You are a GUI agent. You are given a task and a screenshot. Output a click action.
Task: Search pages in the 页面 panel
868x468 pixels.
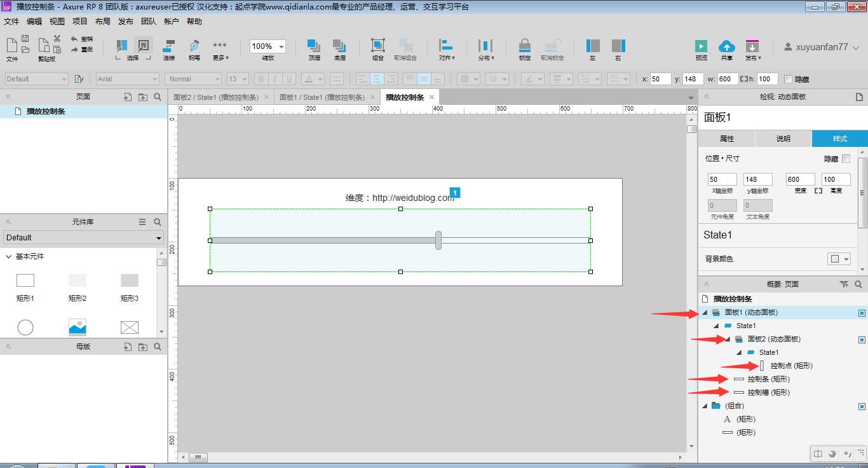pos(158,97)
